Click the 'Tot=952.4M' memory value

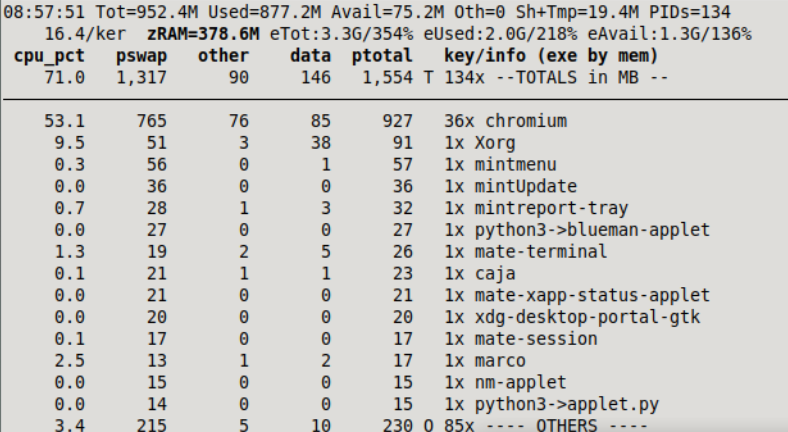click(x=146, y=12)
